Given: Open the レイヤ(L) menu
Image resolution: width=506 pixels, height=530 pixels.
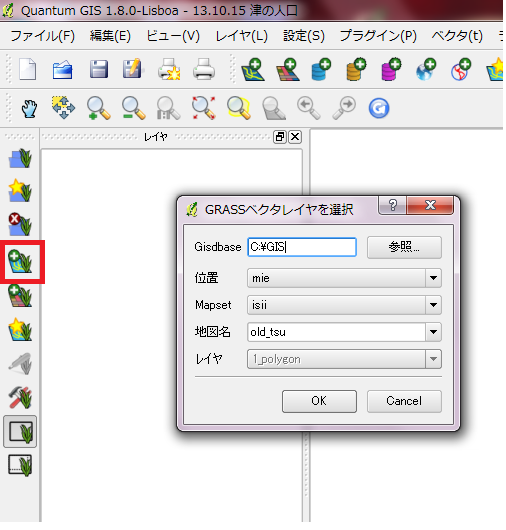Looking at the screenshot, I should click(242, 35).
